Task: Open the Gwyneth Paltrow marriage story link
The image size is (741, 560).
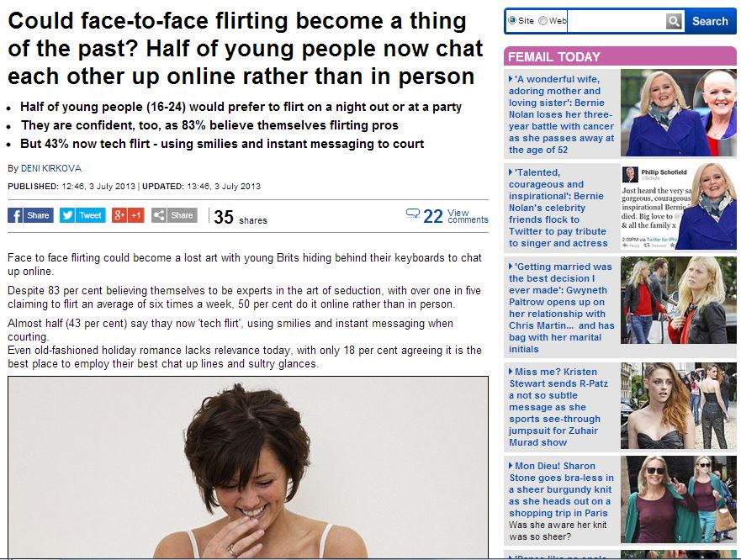Action: click(561, 308)
